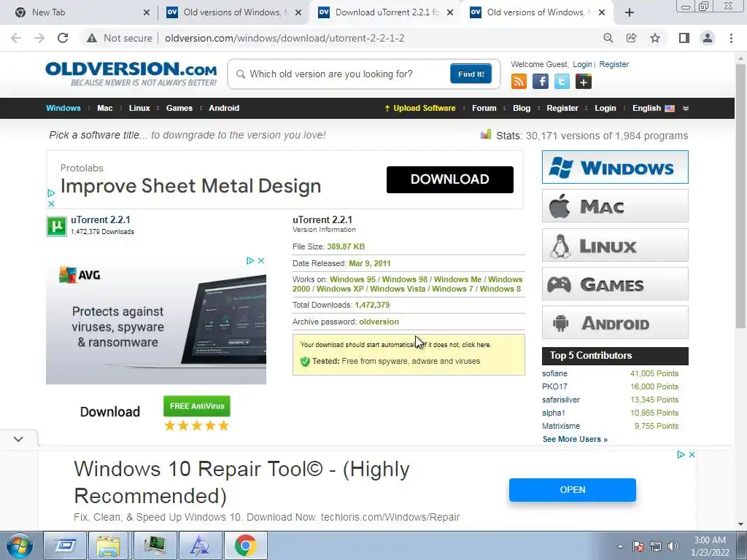
Task: Select the English language option
Action: pos(653,108)
